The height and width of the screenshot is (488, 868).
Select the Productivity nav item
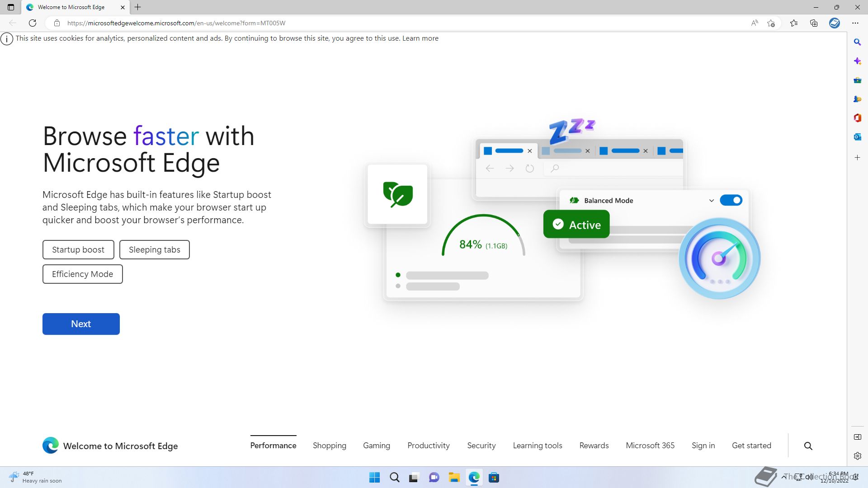tap(429, 446)
